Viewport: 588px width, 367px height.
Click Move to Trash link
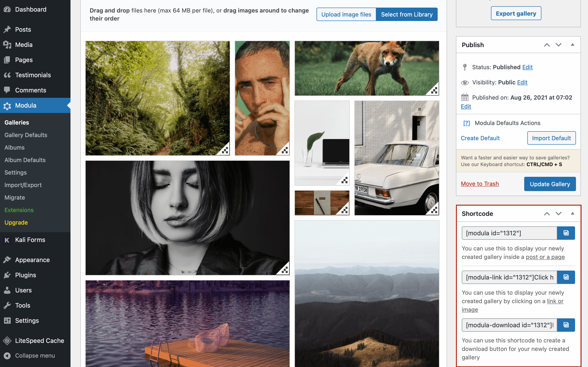[x=480, y=184]
